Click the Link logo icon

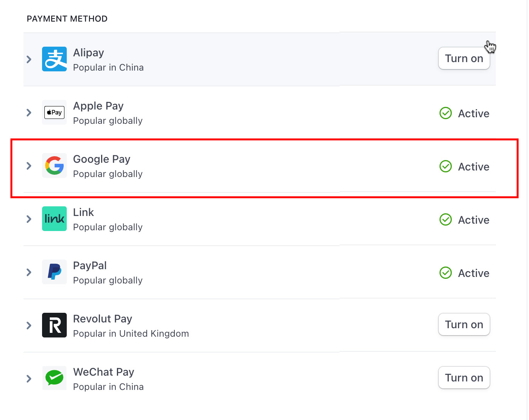(54, 219)
